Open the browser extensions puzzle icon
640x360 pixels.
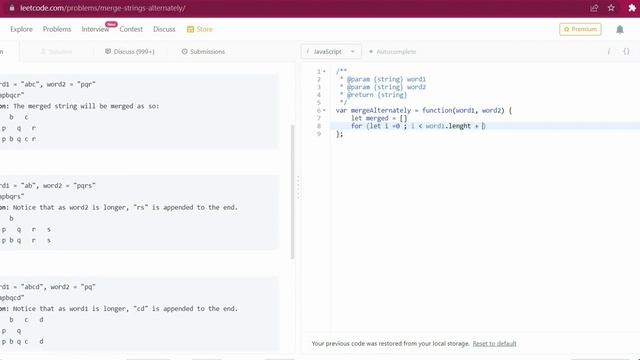coord(632,8)
